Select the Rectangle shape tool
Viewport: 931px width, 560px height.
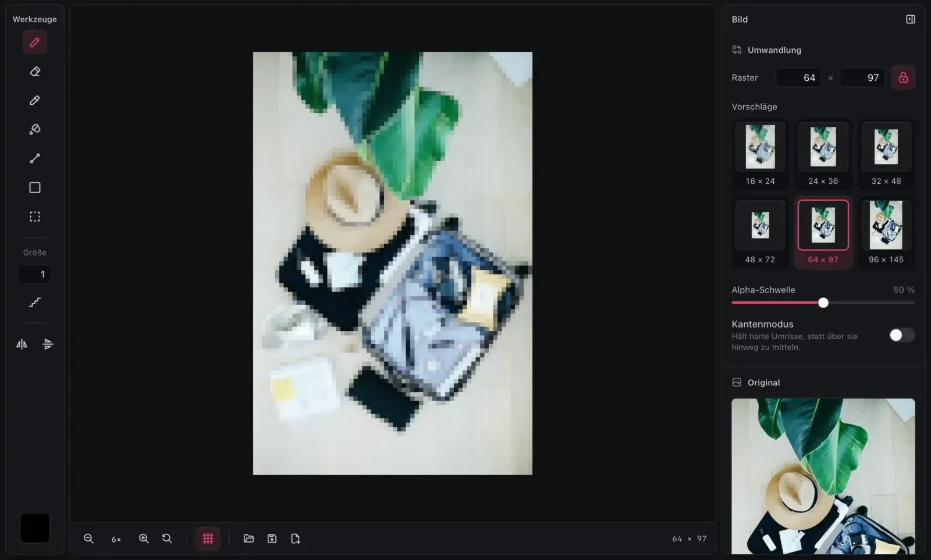point(35,187)
